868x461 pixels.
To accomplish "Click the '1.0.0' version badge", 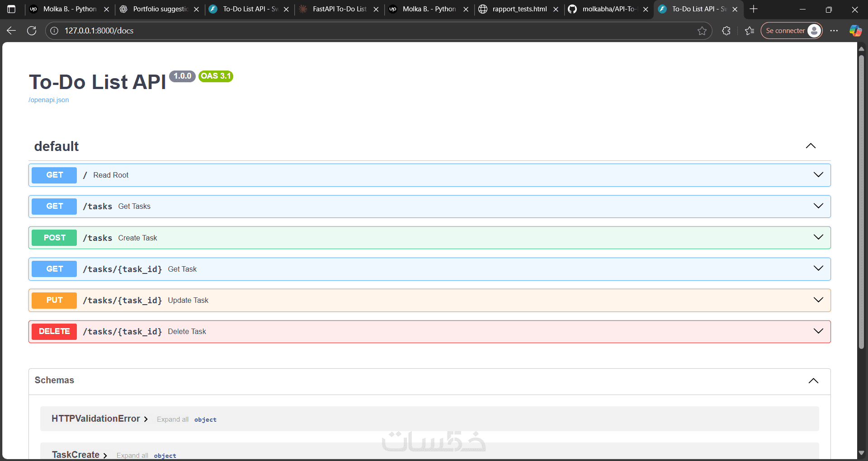I will click(183, 76).
